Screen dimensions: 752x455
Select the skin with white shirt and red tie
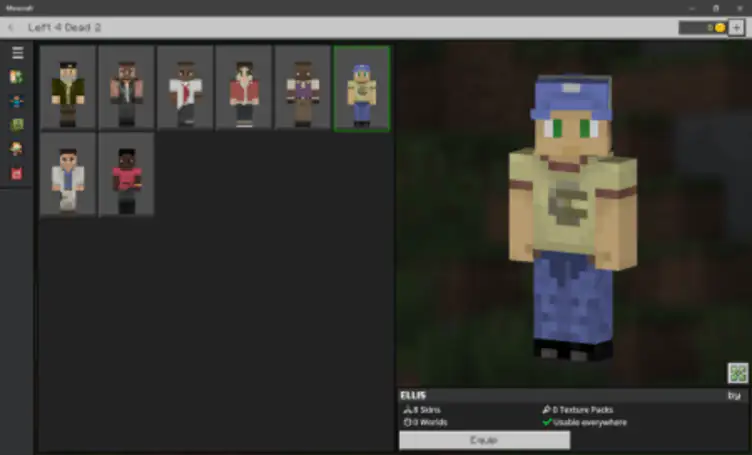tap(185, 88)
